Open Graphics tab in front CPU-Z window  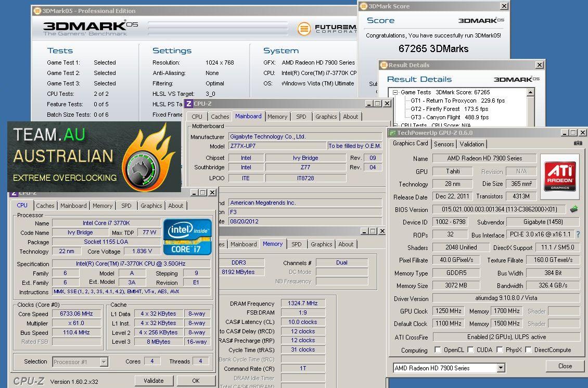[151, 206]
